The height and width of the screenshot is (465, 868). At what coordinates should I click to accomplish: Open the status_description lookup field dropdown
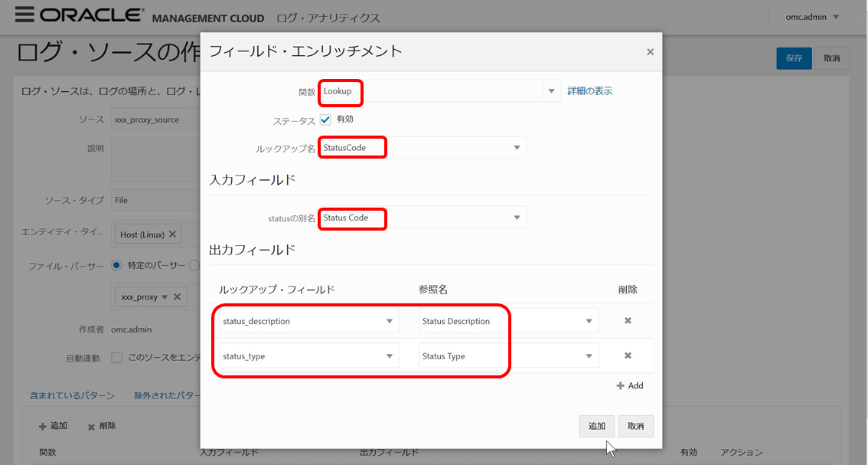pos(389,322)
